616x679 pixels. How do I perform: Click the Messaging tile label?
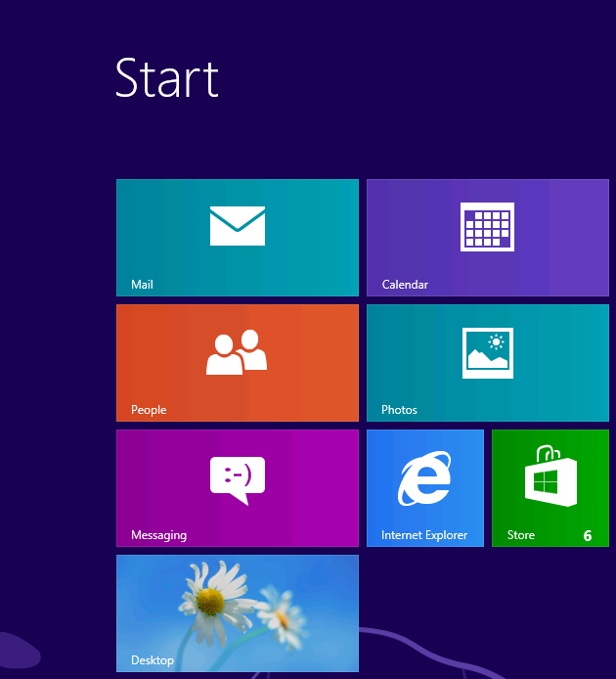click(x=158, y=535)
